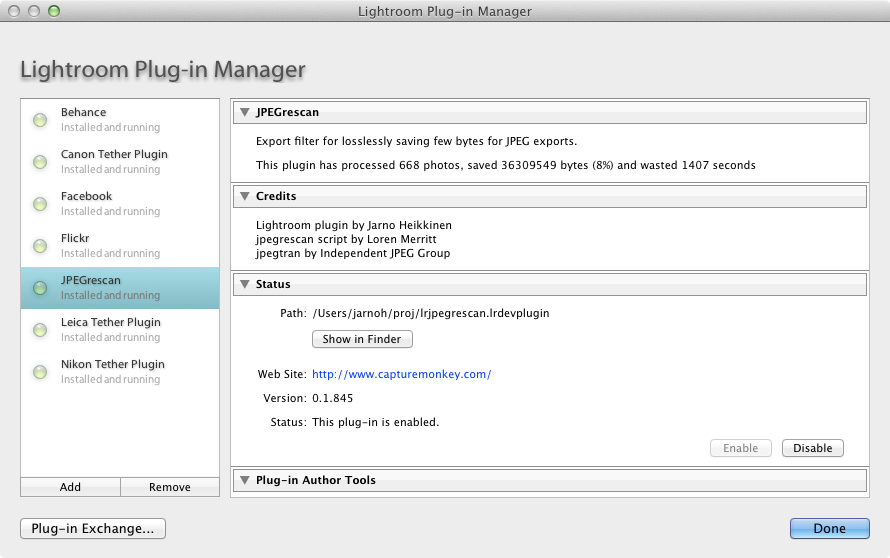Click Remove below the plug-in list
The height and width of the screenshot is (558, 890).
(x=170, y=487)
